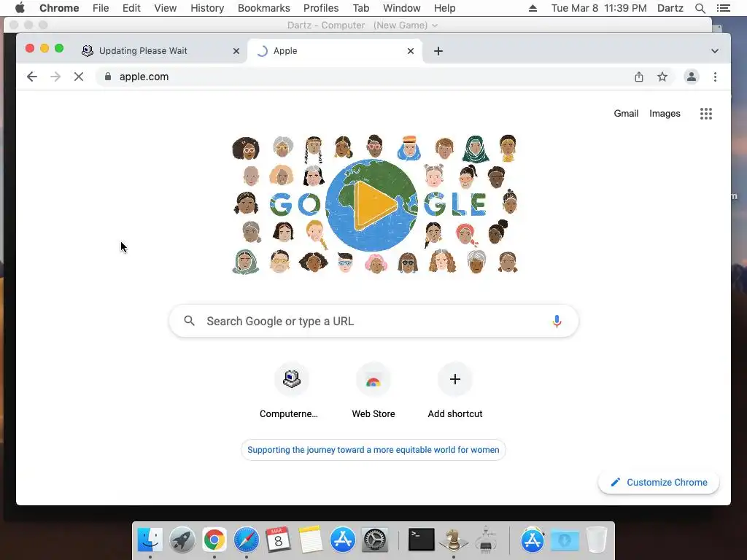
Task: Click the date and time in menu bar
Action: [x=599, y=8]
